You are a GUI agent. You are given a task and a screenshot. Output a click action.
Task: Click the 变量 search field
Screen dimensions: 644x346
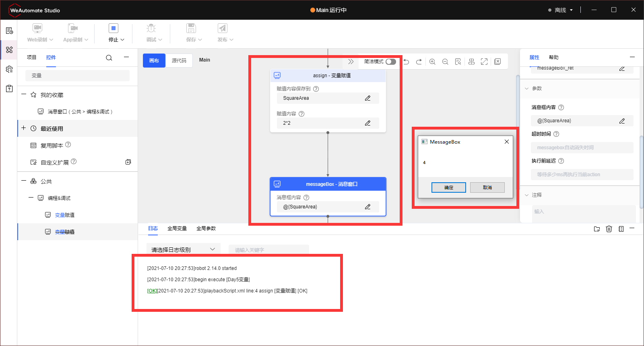[77, 76]
